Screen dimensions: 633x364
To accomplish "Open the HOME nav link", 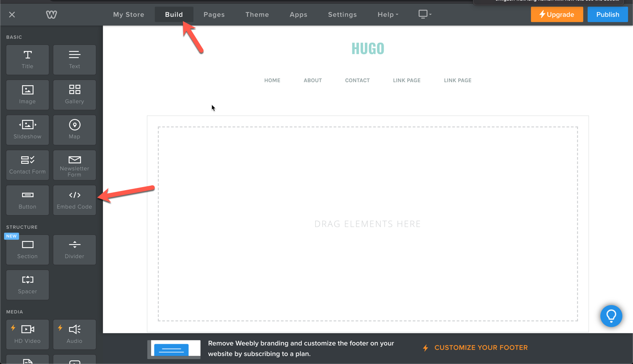I will (x=272, y=80).
